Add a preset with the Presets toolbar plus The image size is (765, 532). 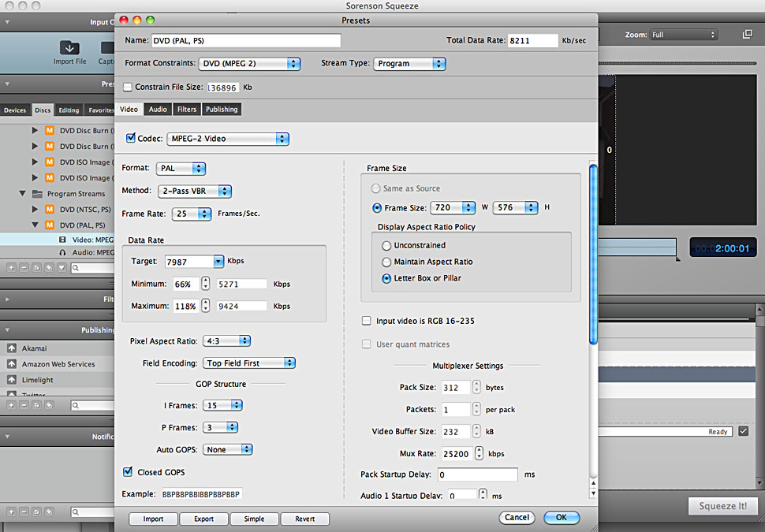click(11, 268)
